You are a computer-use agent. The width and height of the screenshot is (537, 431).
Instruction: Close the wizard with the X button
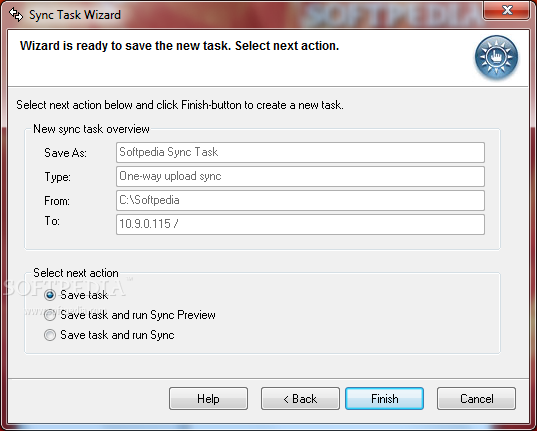pyautogui.click(x=507, y=10)
